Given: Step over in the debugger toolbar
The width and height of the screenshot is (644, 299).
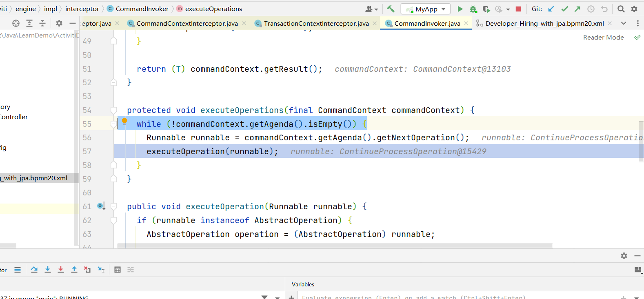Looking at the screenshot, I should (x=34, y=270).
